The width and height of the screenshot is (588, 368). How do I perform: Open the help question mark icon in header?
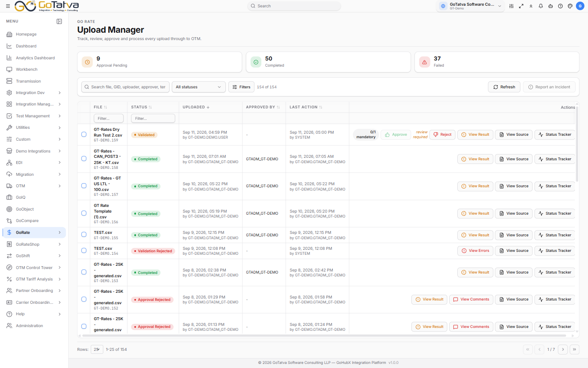(x=560, y=6)
